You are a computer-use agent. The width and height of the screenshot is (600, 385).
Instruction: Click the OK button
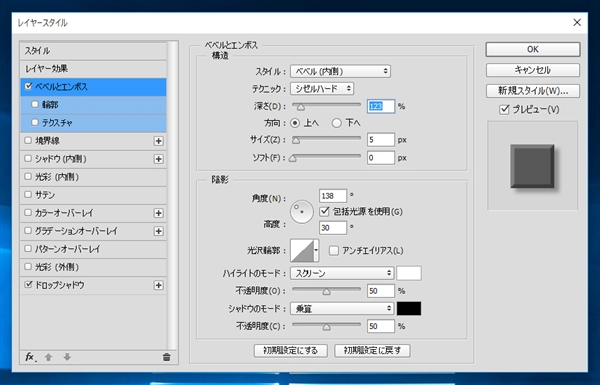[533, 49]
